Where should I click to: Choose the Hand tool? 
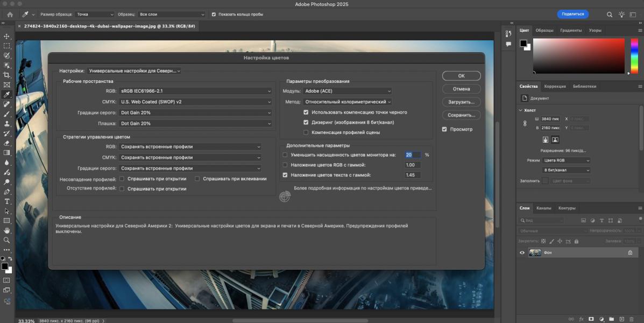(7, 230)
